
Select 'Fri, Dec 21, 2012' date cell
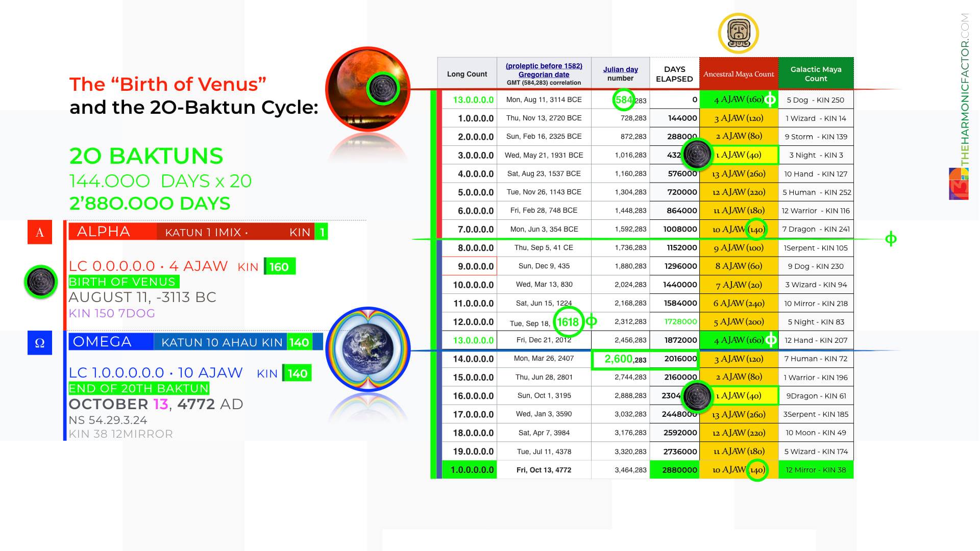[x=544, y=340]
